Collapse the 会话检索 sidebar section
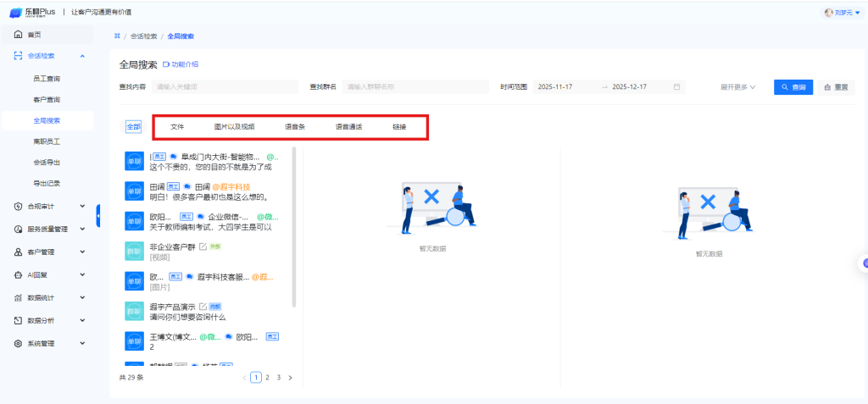868x404 pixels. tap(82, 56)
